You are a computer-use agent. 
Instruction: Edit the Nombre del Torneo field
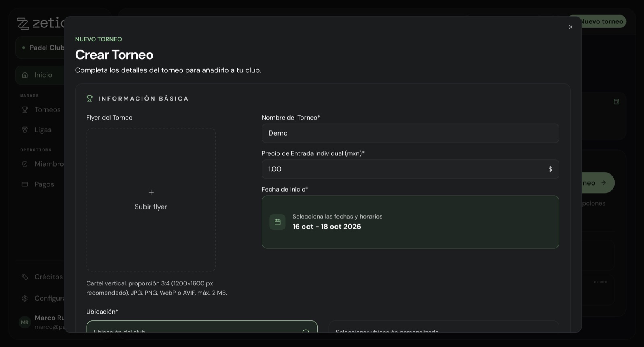point(410,133)
